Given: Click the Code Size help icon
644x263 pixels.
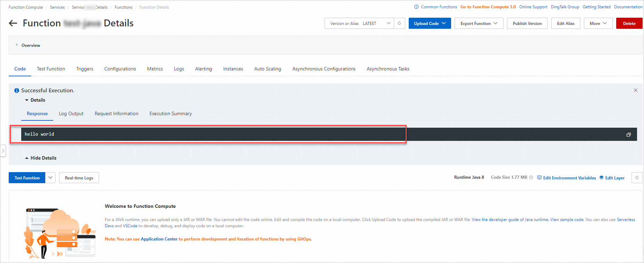Looking at the screenshot, I should click(531, 178).
